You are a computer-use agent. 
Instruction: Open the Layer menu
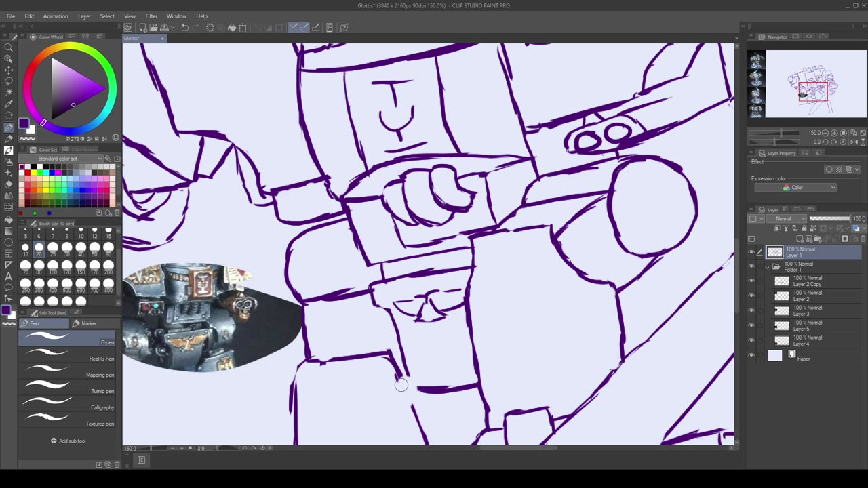tap(84, 16)
